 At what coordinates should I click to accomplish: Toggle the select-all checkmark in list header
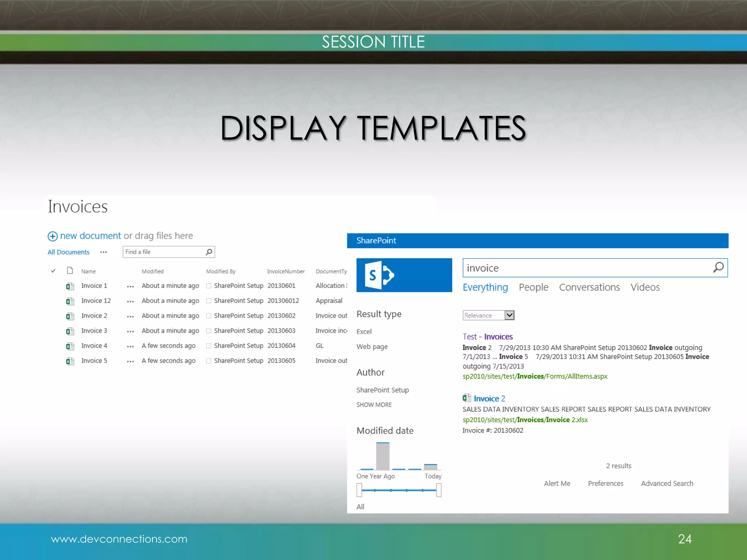tap(53, 271)
